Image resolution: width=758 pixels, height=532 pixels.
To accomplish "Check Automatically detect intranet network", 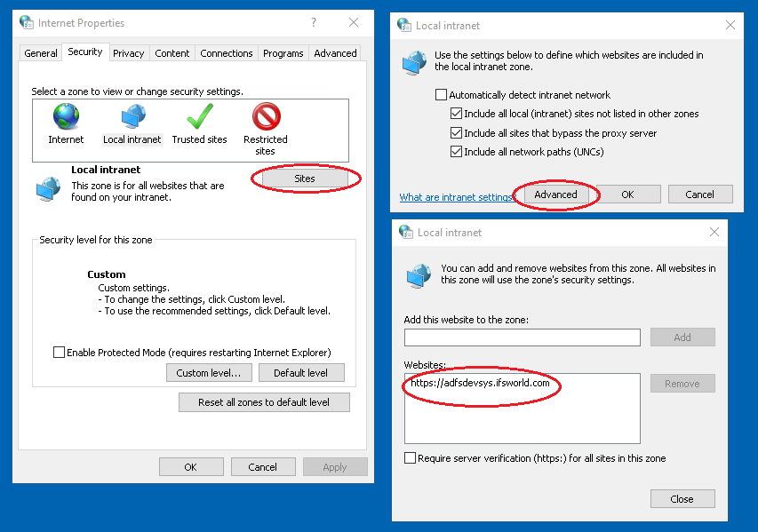I will pos(442,95).
